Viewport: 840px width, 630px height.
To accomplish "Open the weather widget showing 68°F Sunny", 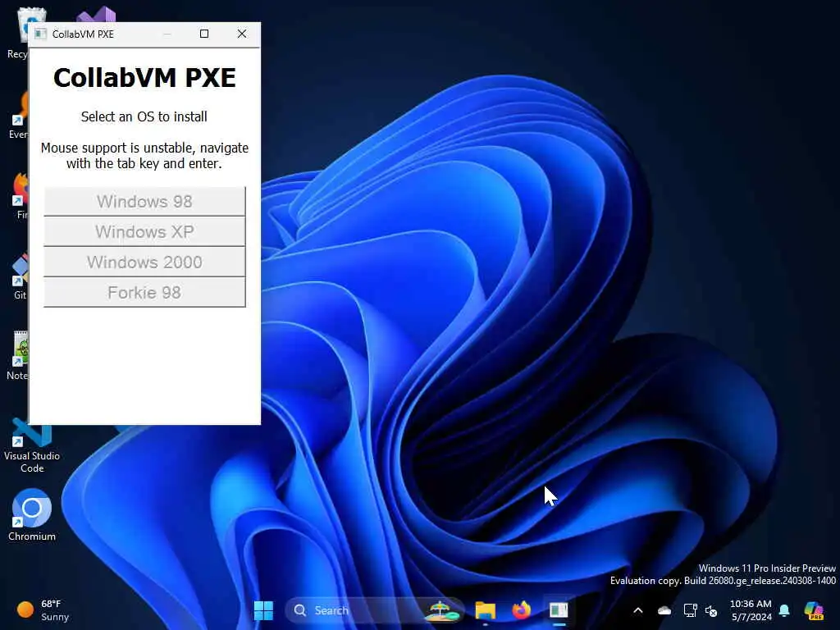I will coord(43,610).
